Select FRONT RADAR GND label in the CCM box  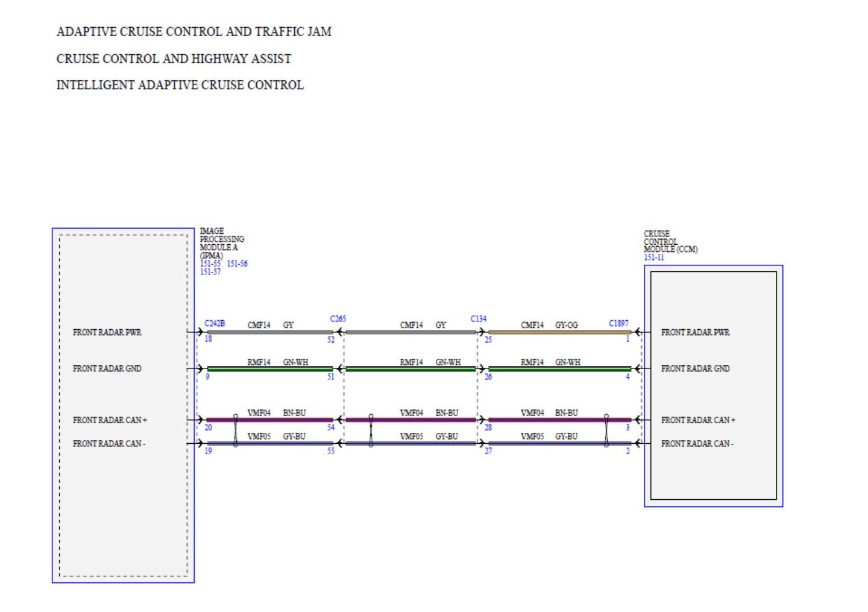[x=695, y=368]
